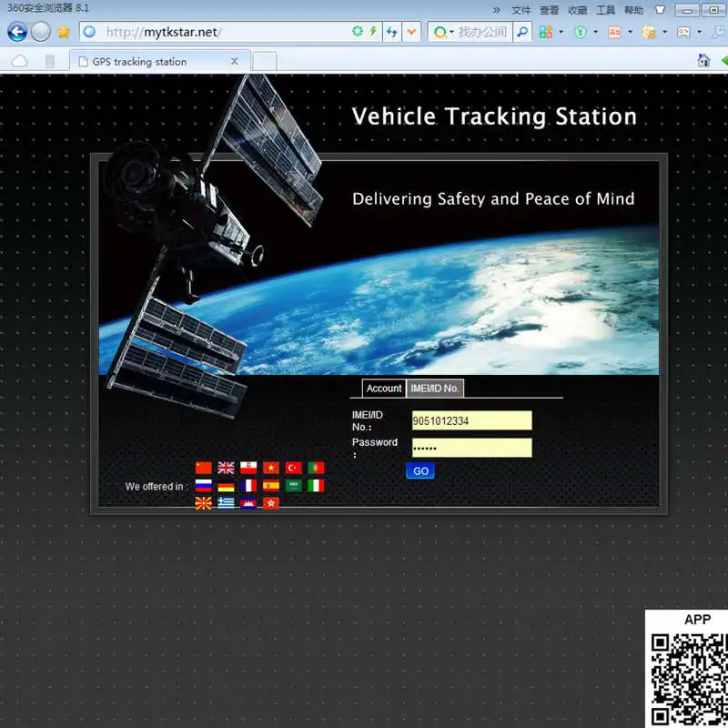
Task: Choose the Russian flag language
Action: coord(203,486)
